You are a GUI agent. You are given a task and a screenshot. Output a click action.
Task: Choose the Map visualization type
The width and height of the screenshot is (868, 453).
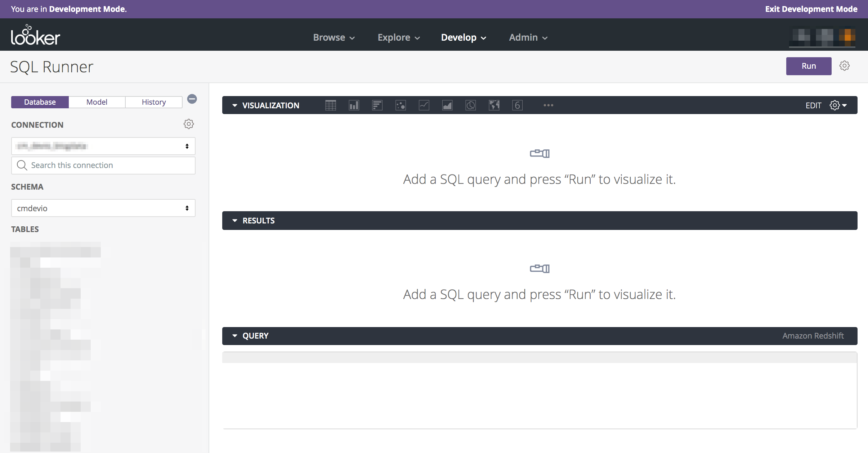[493, 105]
